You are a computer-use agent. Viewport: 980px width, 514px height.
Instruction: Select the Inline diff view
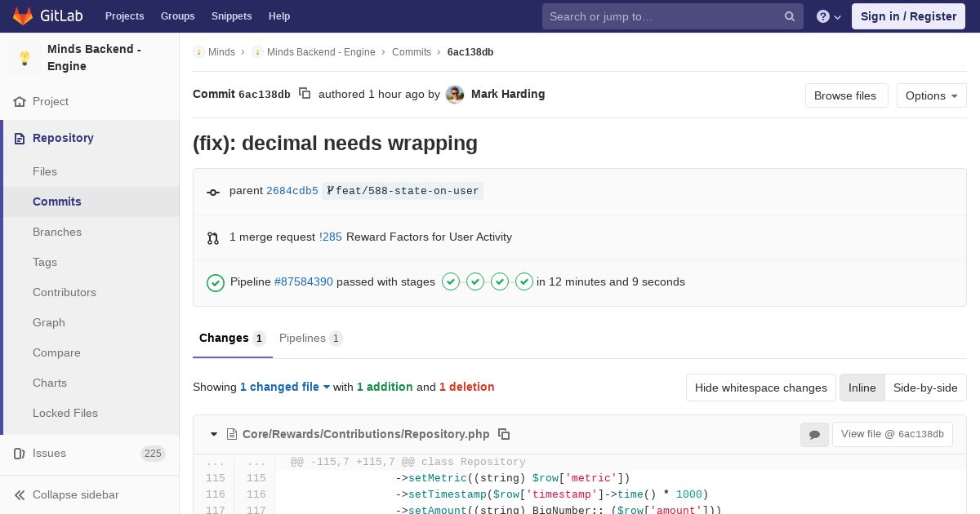click(862, 388)
